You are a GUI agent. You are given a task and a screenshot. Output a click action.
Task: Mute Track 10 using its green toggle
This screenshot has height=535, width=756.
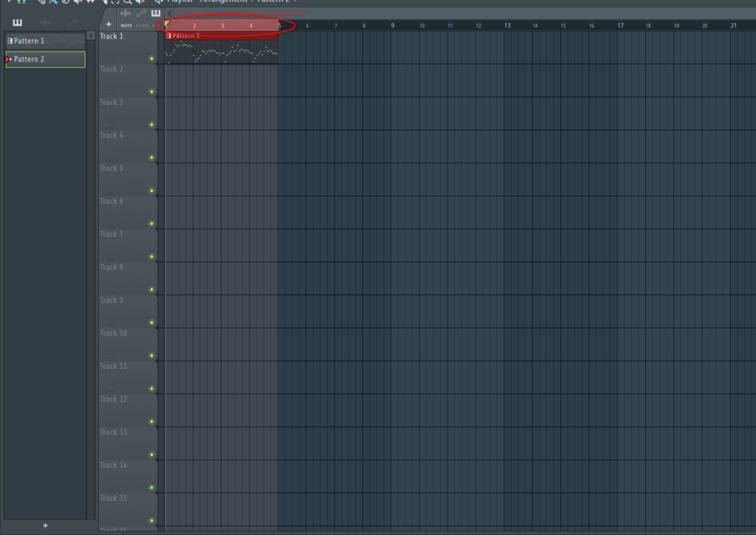point(151,356)
